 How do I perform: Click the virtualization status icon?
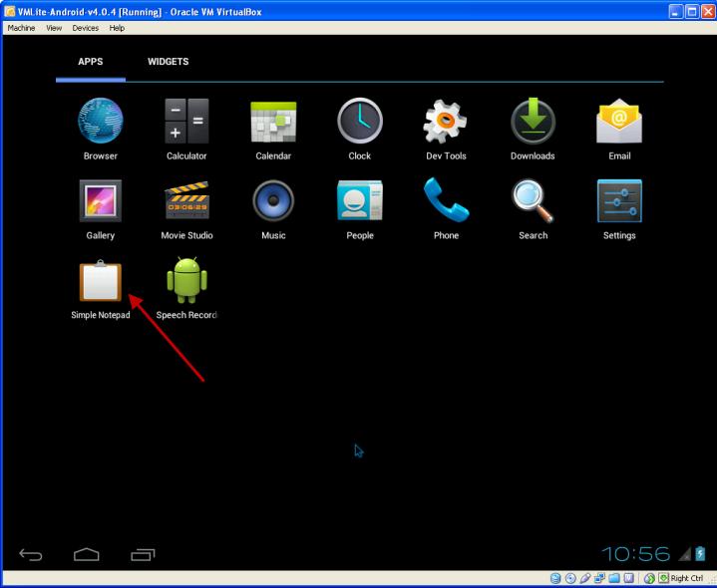(x=629, y=578)
